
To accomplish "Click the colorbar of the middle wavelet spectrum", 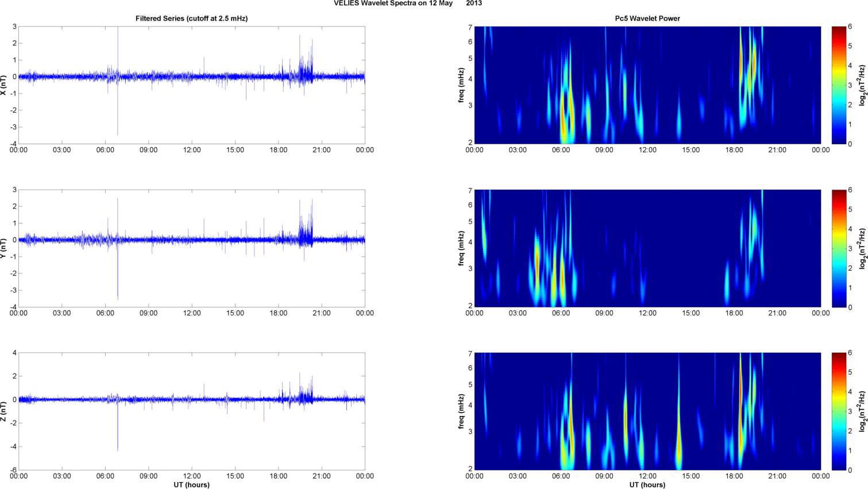I will [x=839, y=248].
